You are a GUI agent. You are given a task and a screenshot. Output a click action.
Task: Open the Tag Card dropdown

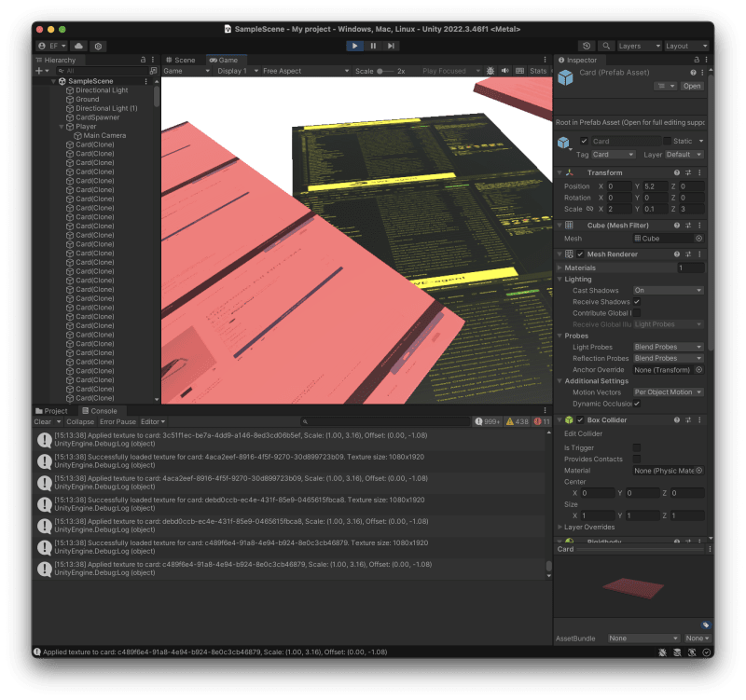614,155
